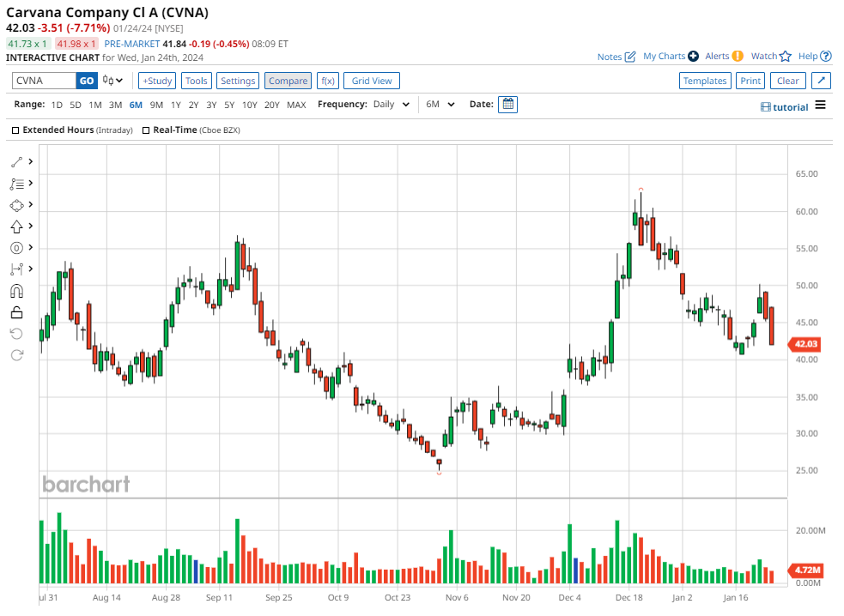Enable Extended Hours checkbox
This screenshot has height=616, width=844.
pos(15,130)
